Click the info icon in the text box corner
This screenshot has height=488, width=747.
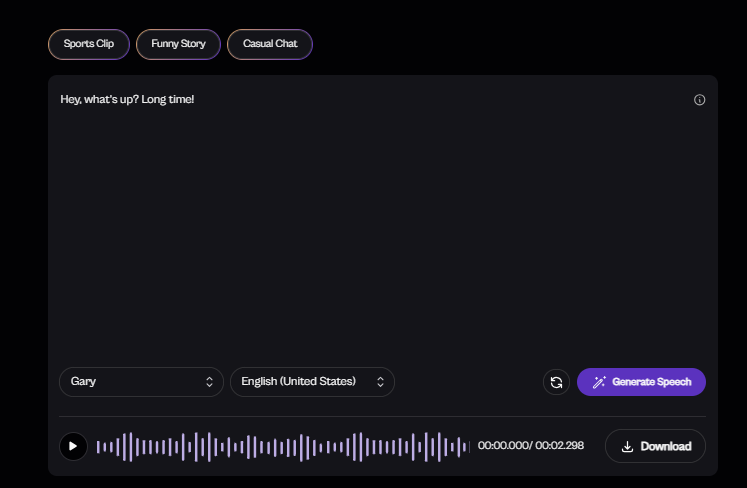click(700, 100)
